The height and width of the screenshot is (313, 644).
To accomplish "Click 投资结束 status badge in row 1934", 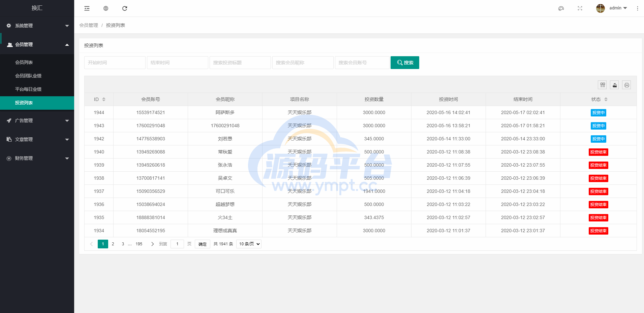I will 599,231.
